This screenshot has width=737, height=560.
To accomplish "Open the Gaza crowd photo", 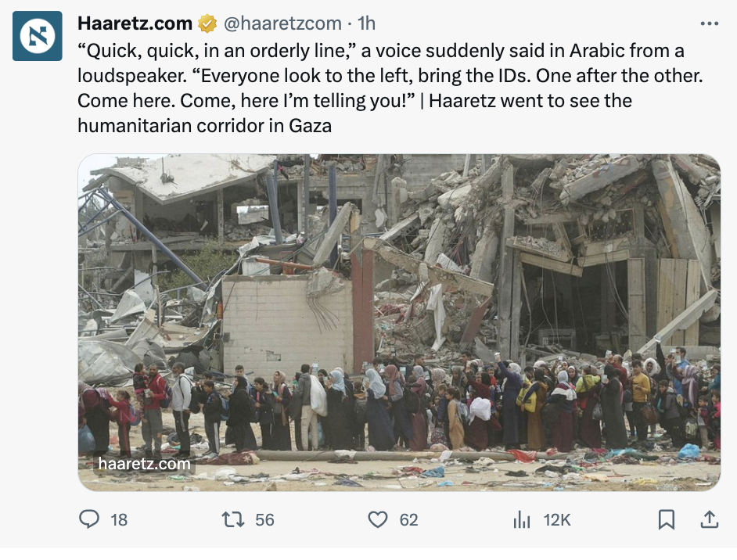I will [399, 322].
